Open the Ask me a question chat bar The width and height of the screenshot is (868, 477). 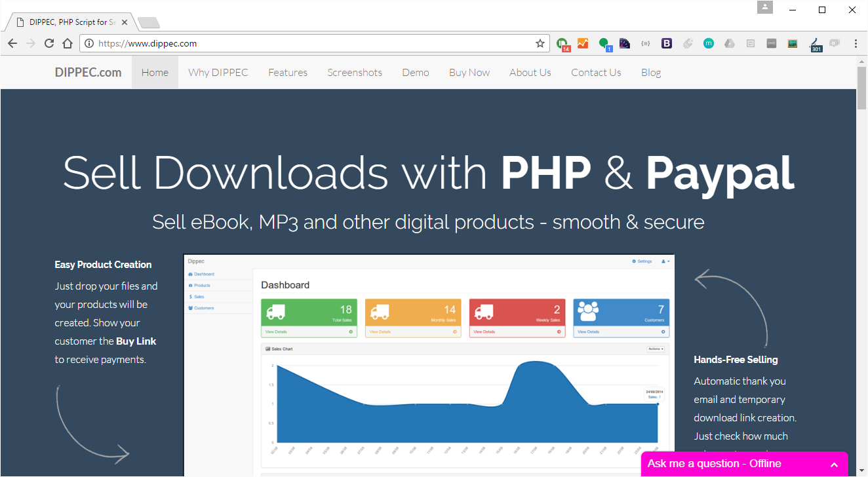tap(744, 464)
